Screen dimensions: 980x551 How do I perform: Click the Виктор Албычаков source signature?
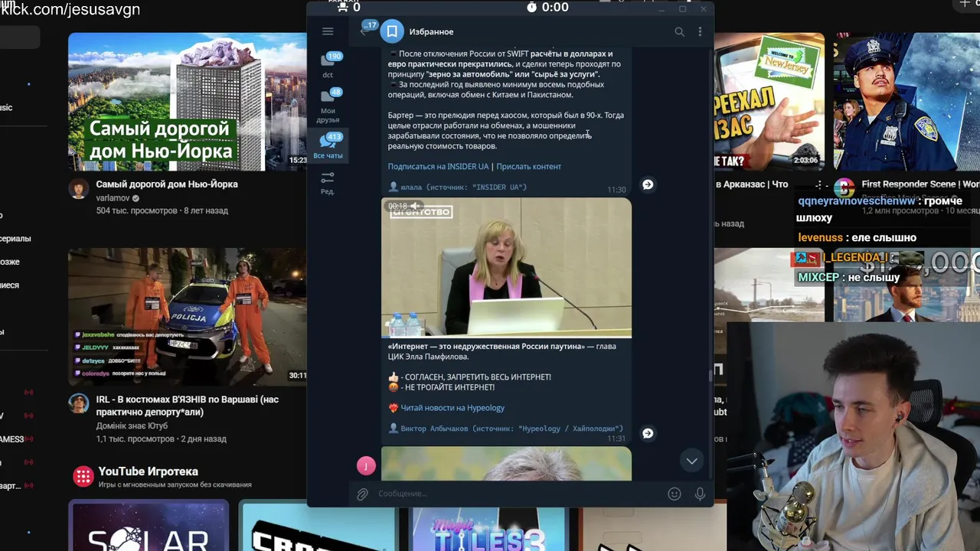(x=505, y=429)
